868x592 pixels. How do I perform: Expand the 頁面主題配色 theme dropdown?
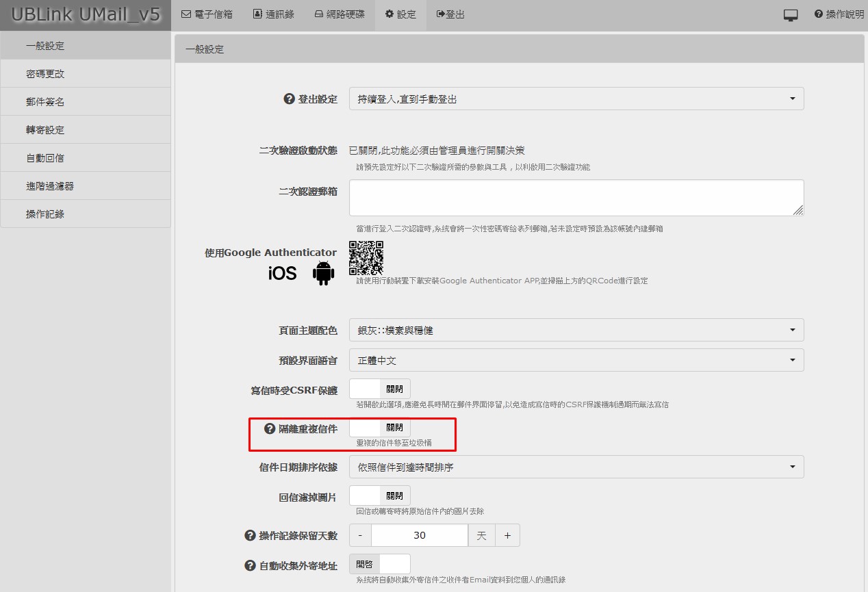(x=576, y=331)
